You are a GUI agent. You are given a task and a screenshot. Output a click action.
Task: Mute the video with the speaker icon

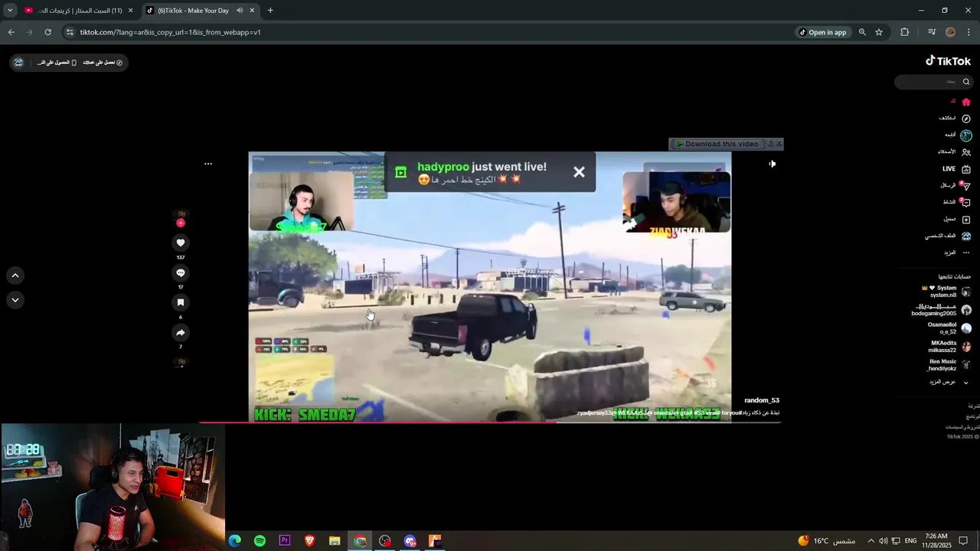(772, 164)
